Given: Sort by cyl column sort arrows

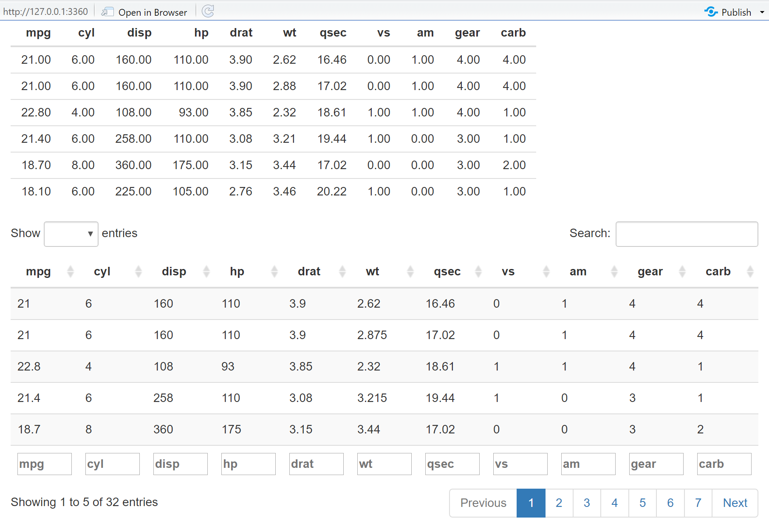Looking at the screenshot, I should click(139, 272).
